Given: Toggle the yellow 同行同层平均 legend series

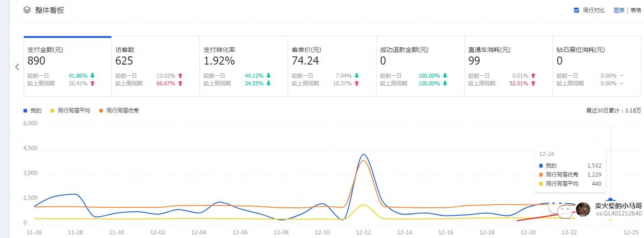Looking at the screenshot, I should 70,110.
